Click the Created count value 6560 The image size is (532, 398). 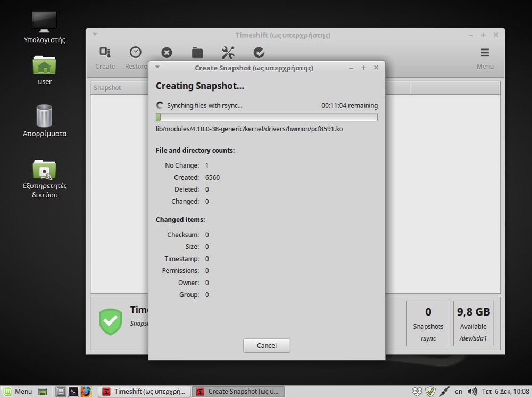[212, 178]
